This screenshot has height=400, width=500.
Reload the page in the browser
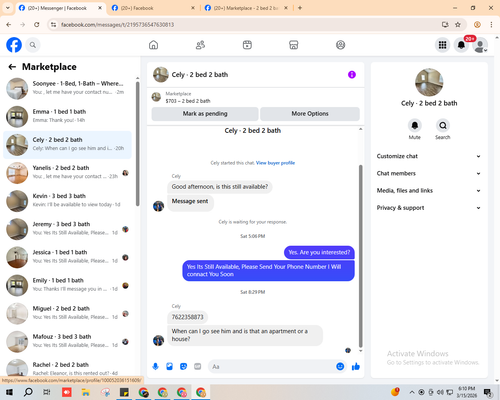37,25
